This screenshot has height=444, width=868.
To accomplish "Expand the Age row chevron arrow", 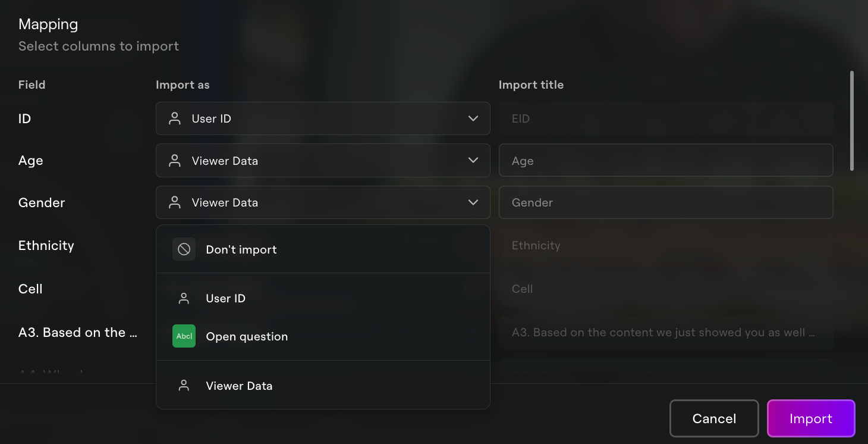I will [x=473, y=160].
